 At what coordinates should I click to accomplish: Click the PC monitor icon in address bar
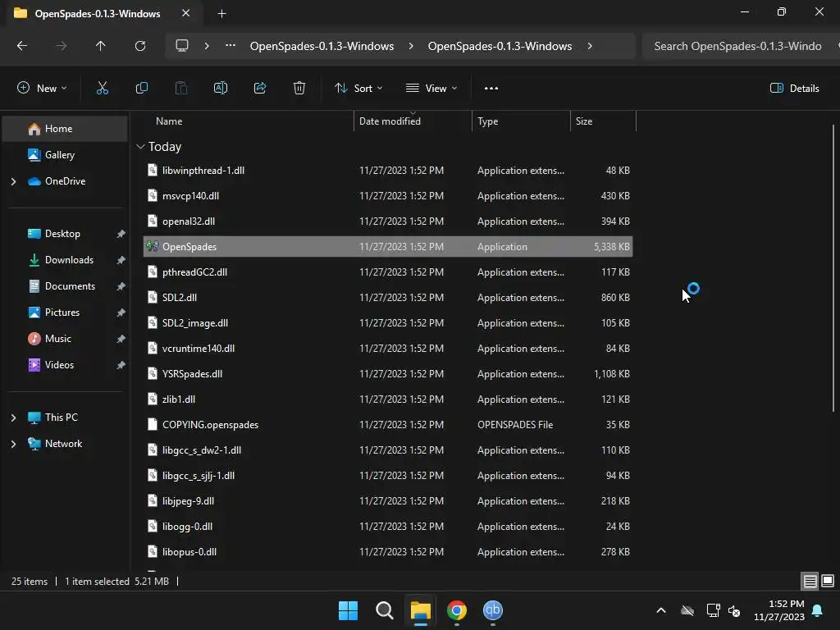(182, 46)
